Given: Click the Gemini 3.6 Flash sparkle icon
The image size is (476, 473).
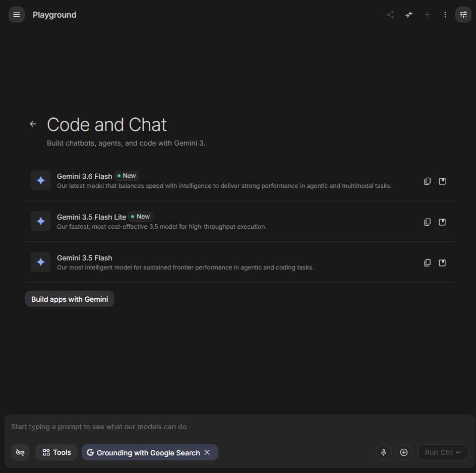Looking at the screenshot, I should (41, 180).
